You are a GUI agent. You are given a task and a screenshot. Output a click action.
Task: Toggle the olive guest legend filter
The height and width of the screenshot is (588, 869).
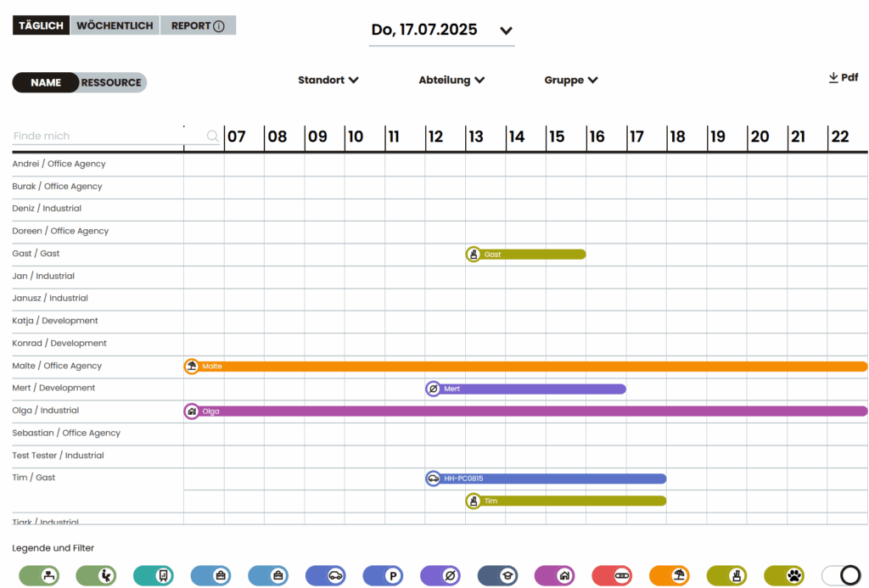tap(727, 576)
